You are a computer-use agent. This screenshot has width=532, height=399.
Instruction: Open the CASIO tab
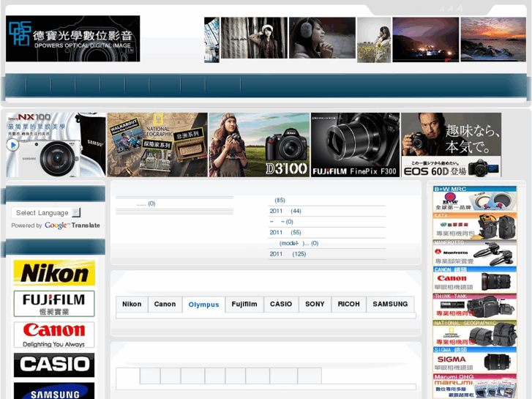coord(281,305)
